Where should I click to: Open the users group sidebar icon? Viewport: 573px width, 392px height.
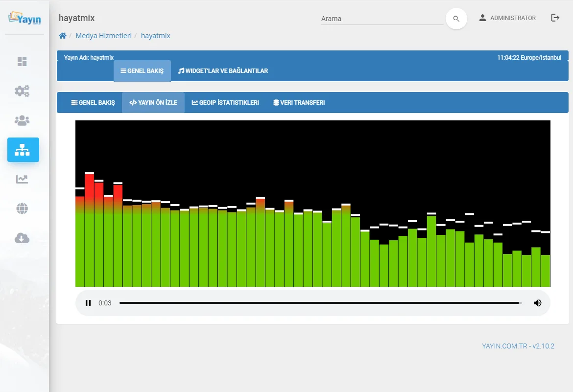[22, 120]
